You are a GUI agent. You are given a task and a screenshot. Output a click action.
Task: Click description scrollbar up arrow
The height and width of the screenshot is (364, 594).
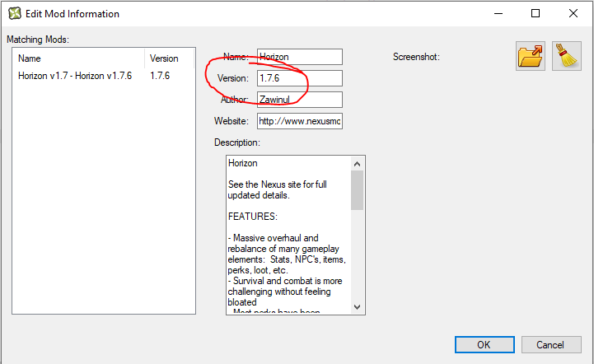(x=357, y=164)
